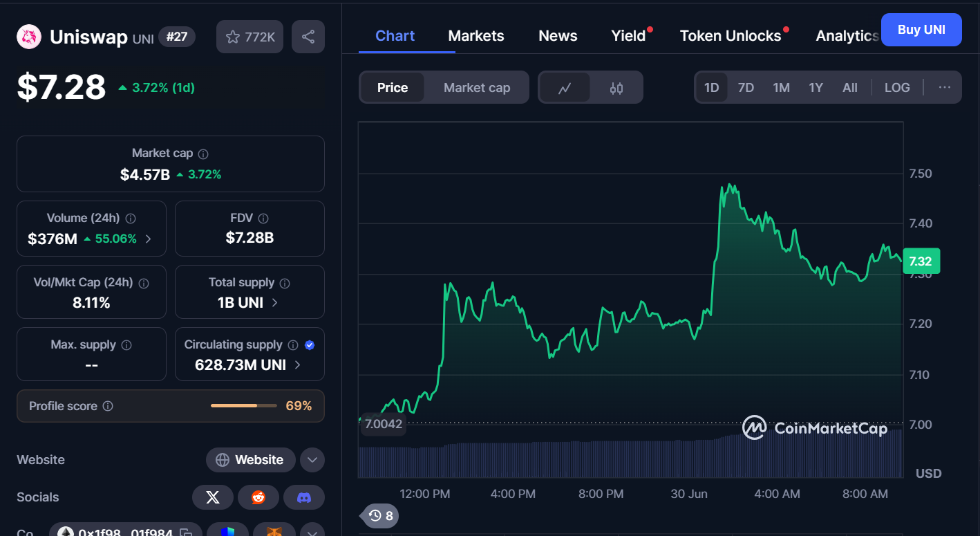The width and height of the screenshot is (980, 536).
Task: Click the 55.06% volume change
Action: (110, 239)
